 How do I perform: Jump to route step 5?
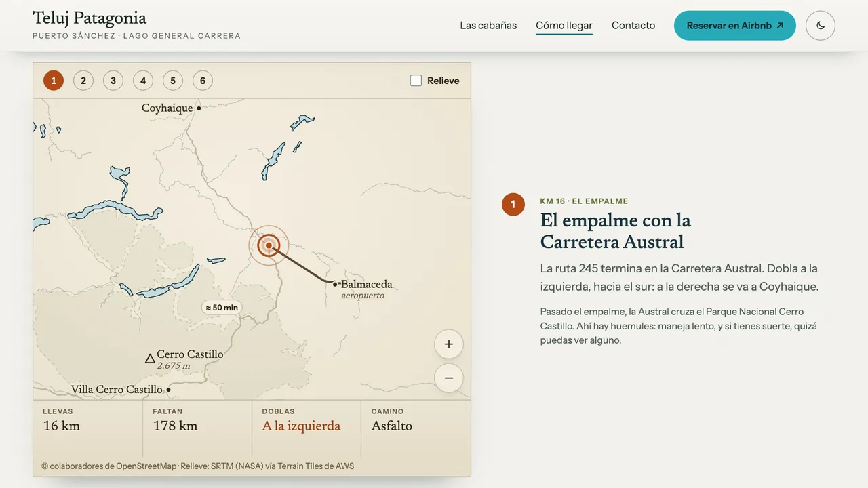click(173, 81)
